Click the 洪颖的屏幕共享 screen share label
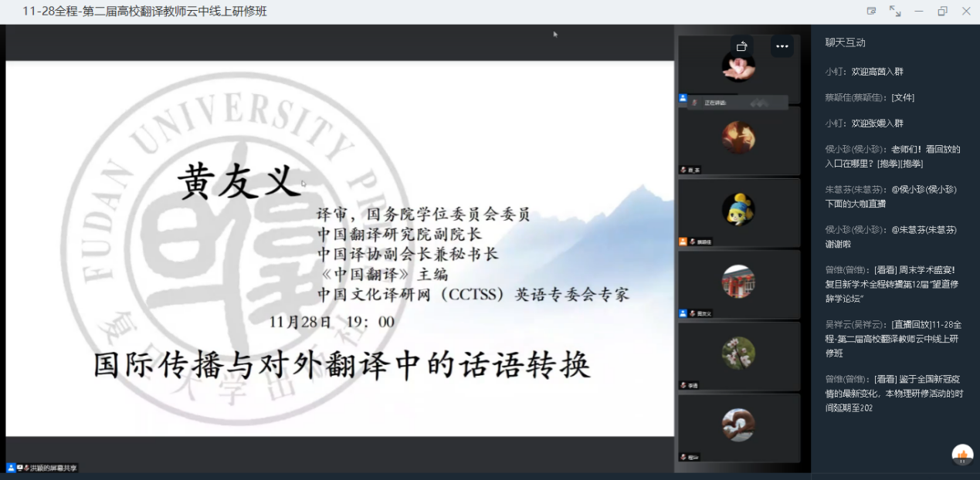This screenshot has height=480, width=980. 53,468
